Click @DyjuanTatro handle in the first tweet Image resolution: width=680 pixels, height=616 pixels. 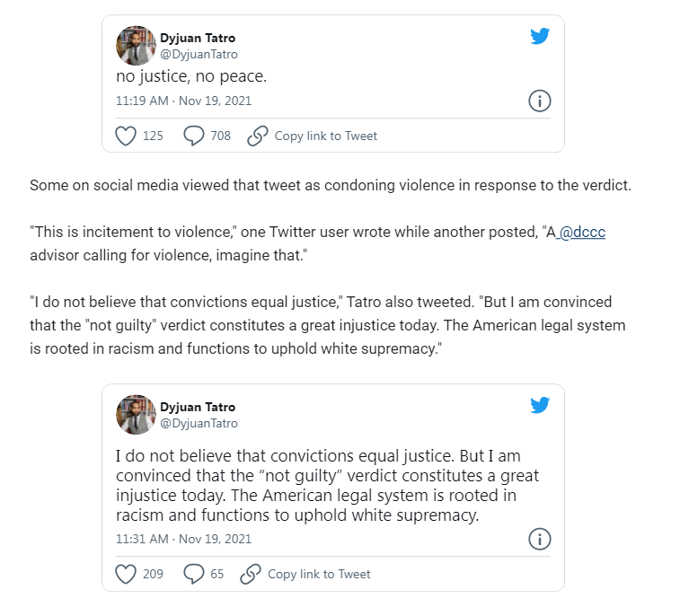coord(199,54)
